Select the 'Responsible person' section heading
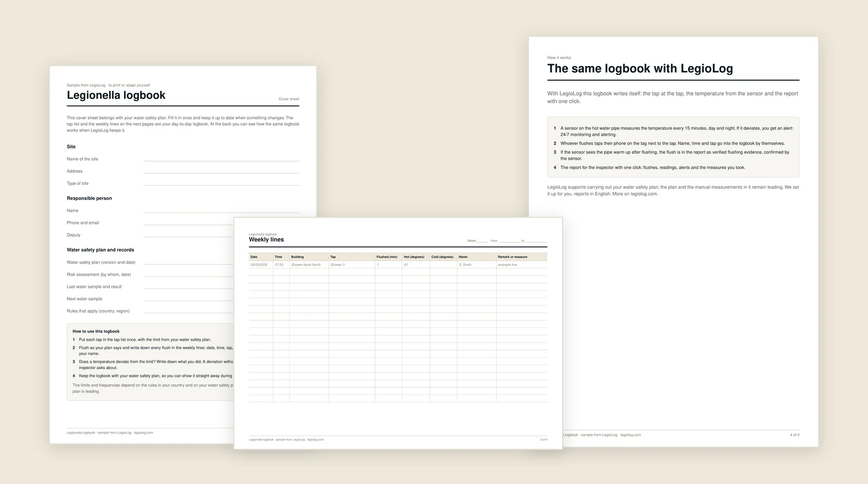This screenshot has width=868, height=484. [90, 198]
